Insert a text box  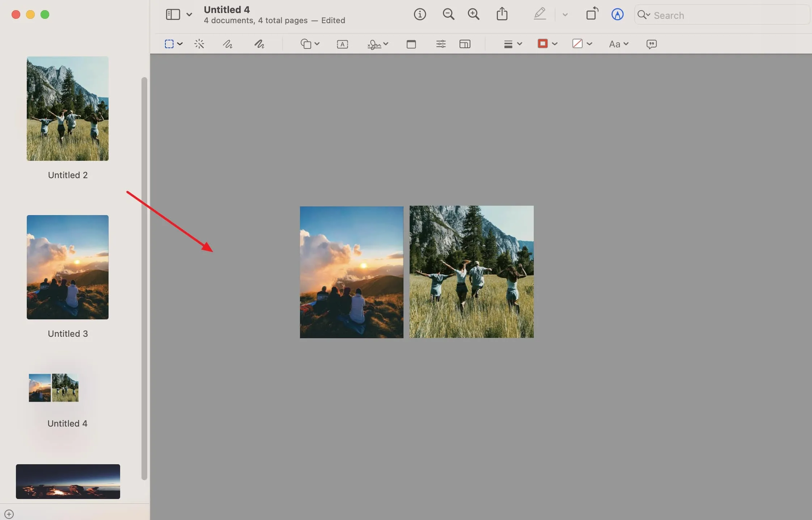[x=342, y=44]
